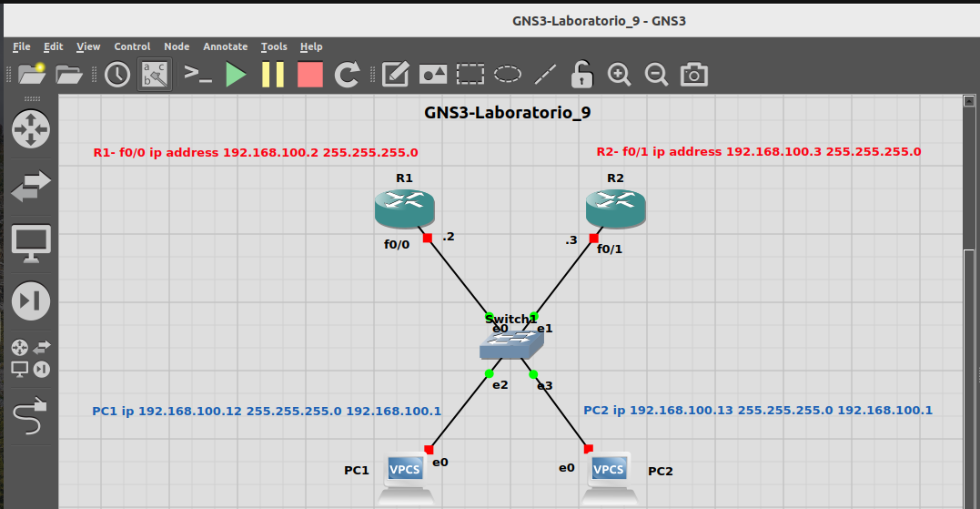Select the Switch1 node on canvas

(x=512, y=344)
